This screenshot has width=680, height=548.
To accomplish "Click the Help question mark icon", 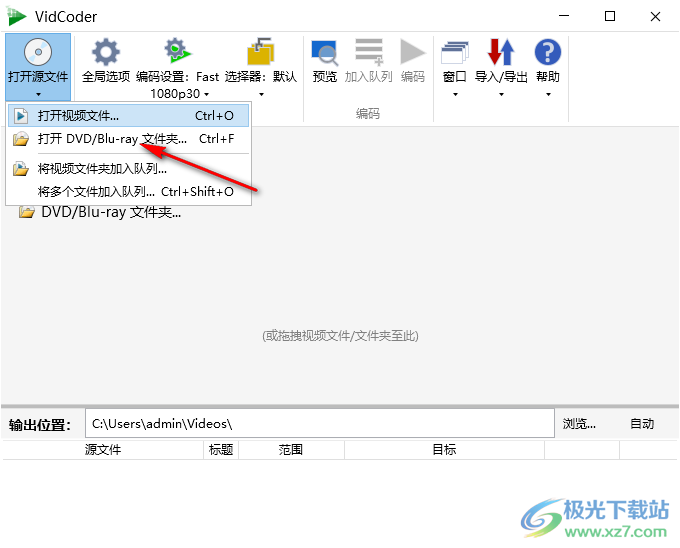I will coord(548,52).
